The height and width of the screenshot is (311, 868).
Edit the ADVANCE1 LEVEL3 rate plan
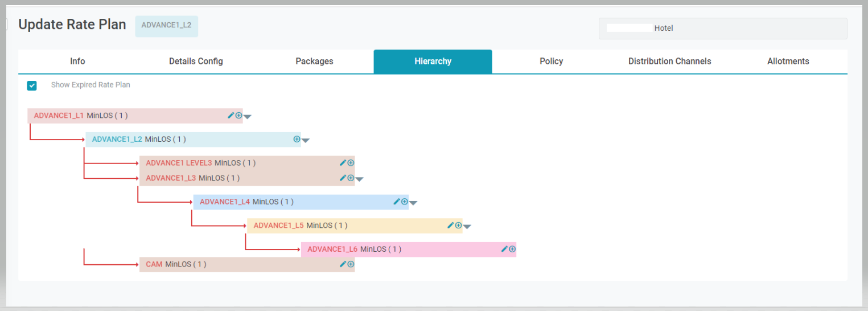coord(343,163)
